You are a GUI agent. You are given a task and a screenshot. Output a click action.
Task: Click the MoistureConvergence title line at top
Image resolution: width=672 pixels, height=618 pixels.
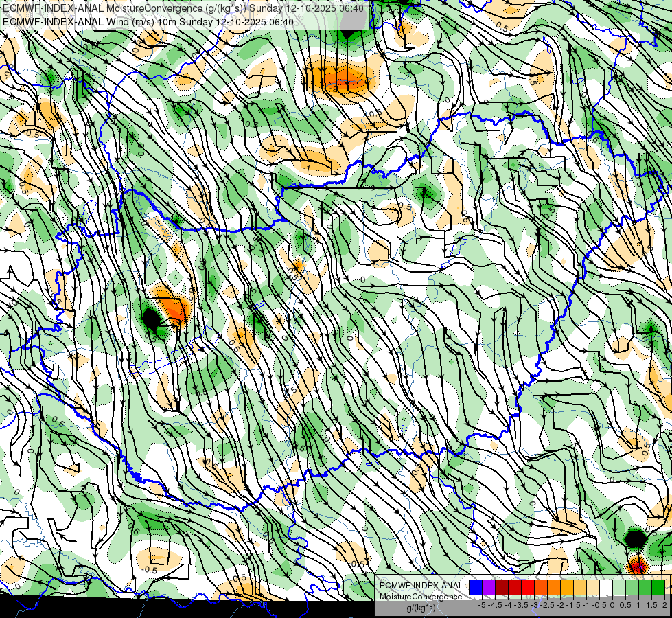(x=183, y=8)
